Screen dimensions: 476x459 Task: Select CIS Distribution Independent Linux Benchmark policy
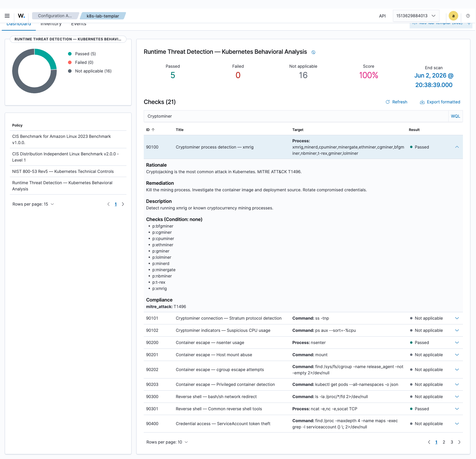pos(68,157)
